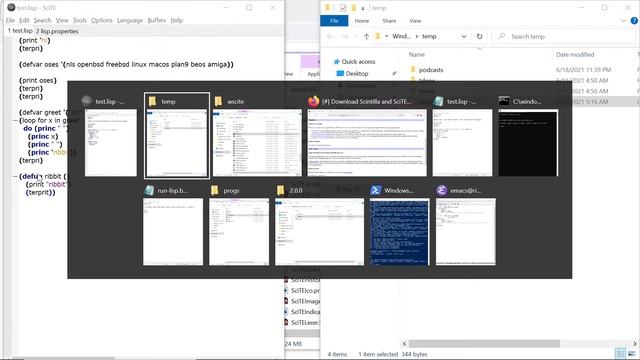Click the forward arrow in temp Explorer window
This screenshot has width=640, height=360.
345,36
